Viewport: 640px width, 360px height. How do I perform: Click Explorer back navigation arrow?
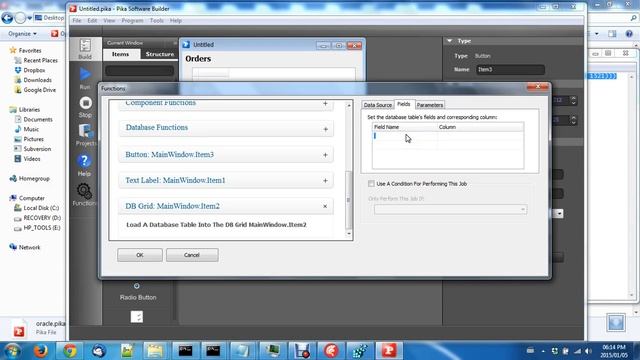click(7, 18)
